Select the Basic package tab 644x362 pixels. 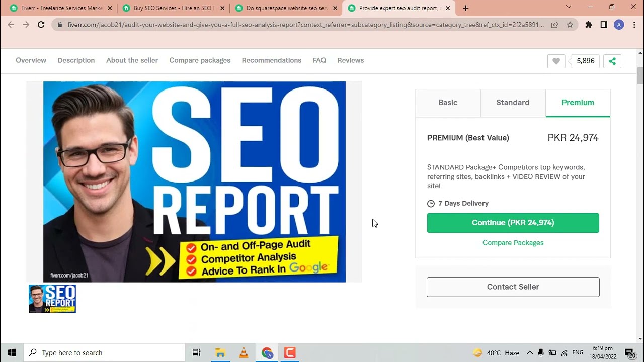(x=448, y=103)
